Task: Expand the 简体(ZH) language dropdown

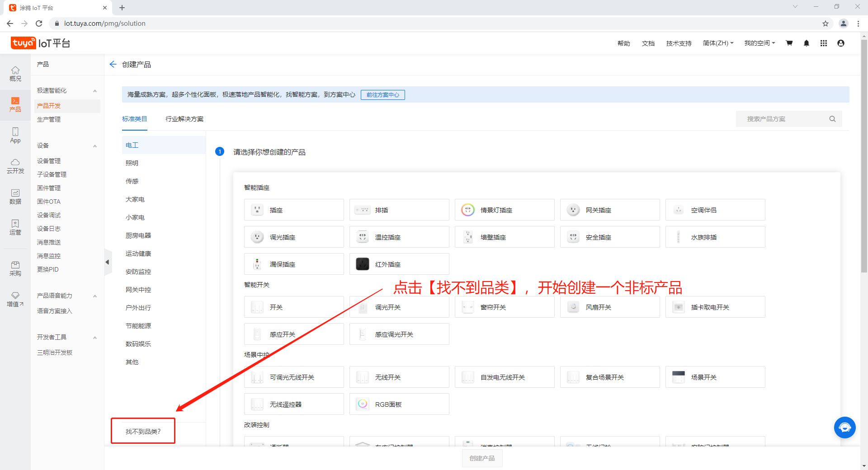Action: [x=718, y=43]
